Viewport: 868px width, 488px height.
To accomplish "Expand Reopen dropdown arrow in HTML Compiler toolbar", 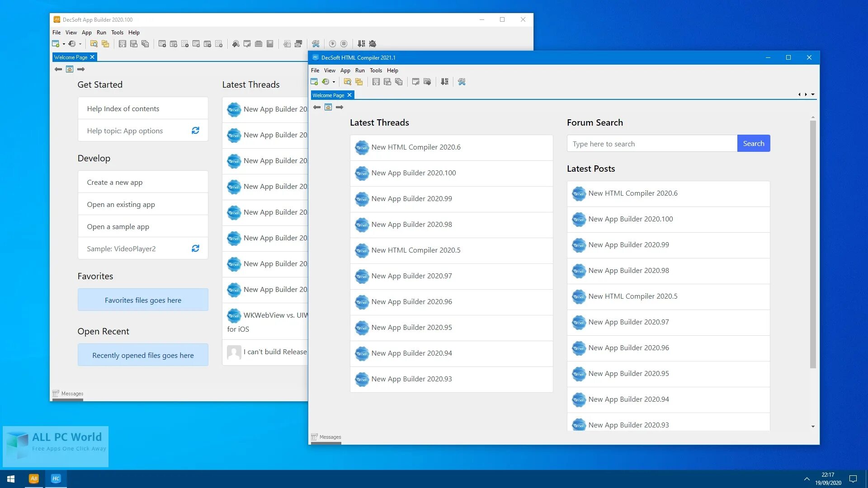I will (334, 82).
